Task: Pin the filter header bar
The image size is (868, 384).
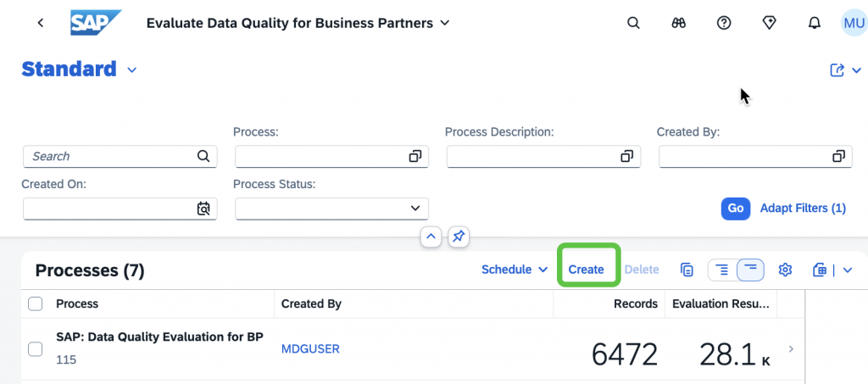Action: tap(459, 237)
